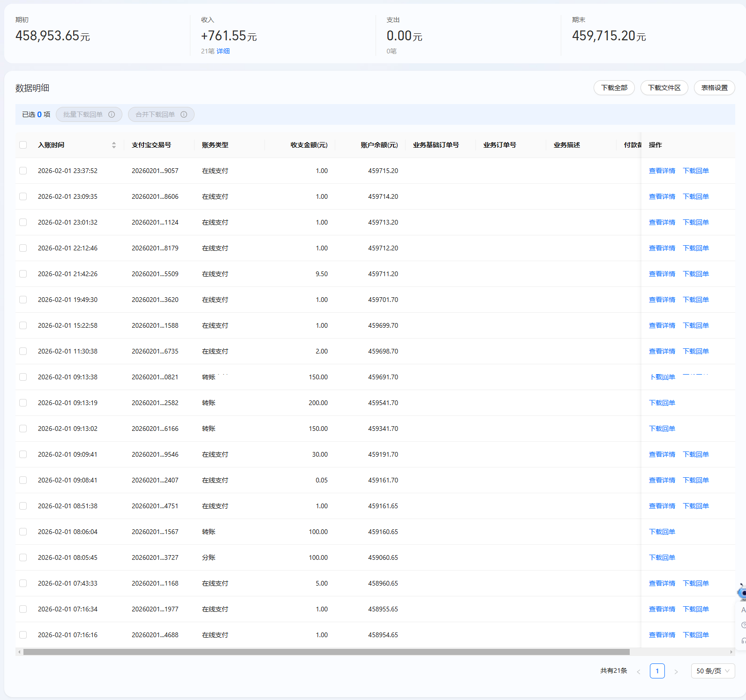The height and width of the screenshot is (700, 746).
Task: Open the 50 条/页 page size dropdown
Action: coord(712,671)
